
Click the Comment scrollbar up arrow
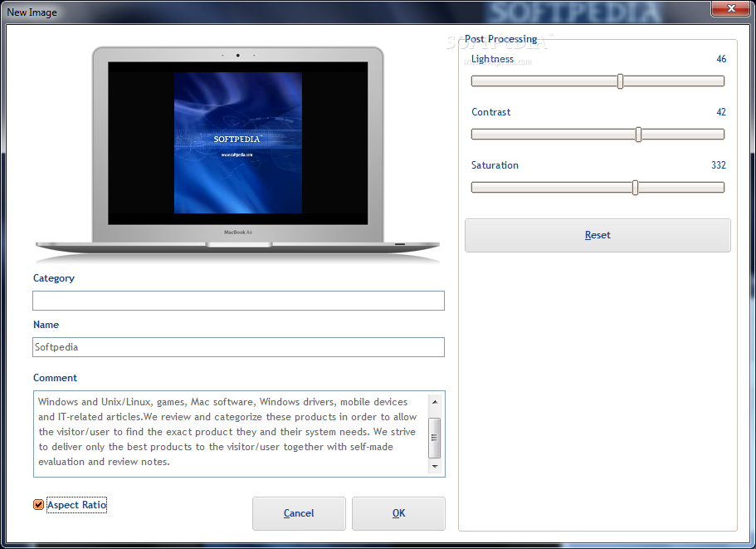(x=435, y=402)
